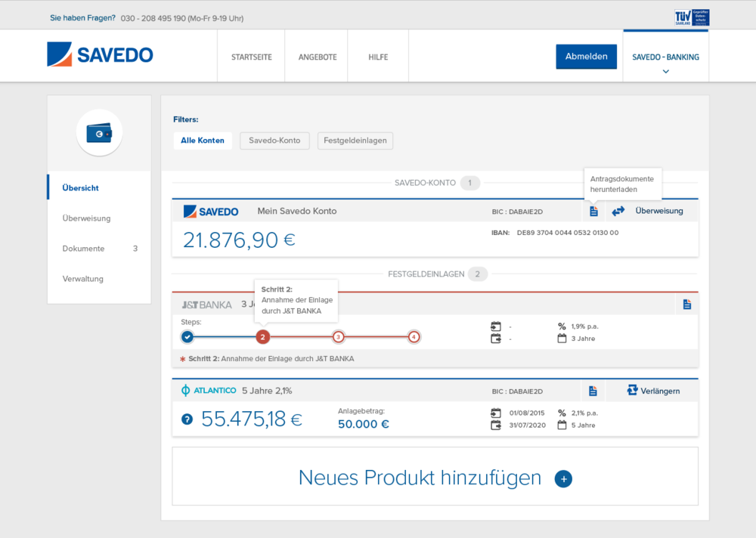Click the Atlantico balance 55.475,18 €
Viewport: 756px width, 538px height.
point(252,419)
